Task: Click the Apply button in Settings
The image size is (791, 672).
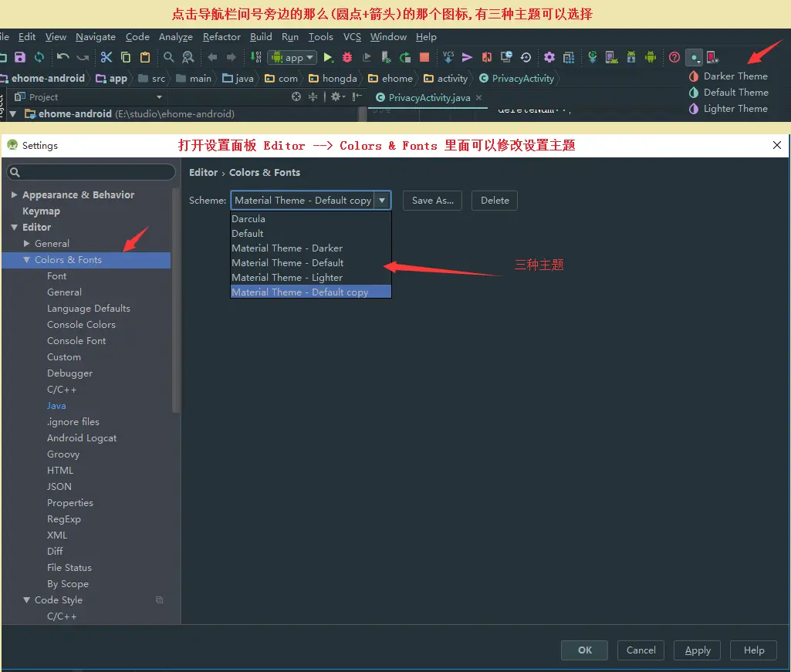Action: coord(696,650)
